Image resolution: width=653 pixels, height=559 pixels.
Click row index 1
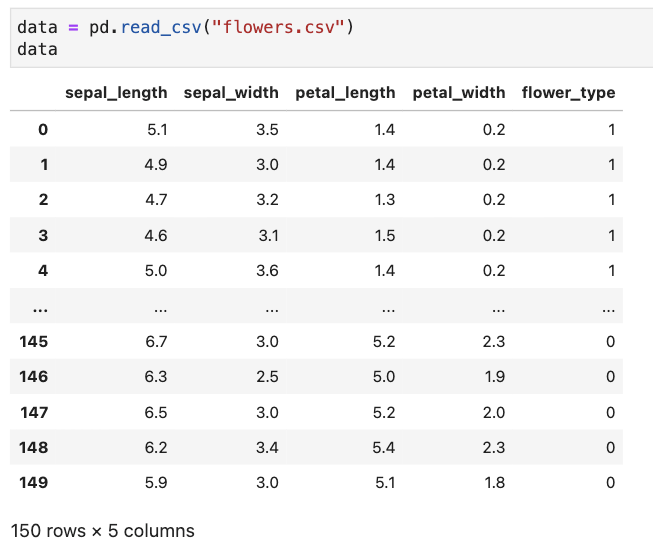tap(44, 165)
